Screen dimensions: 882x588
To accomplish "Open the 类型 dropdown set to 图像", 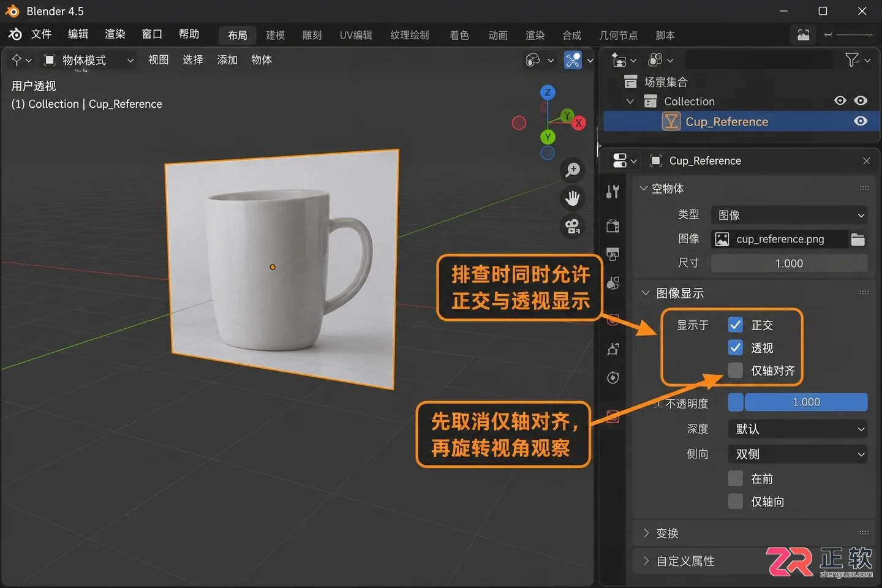I will tap(789, 215).
